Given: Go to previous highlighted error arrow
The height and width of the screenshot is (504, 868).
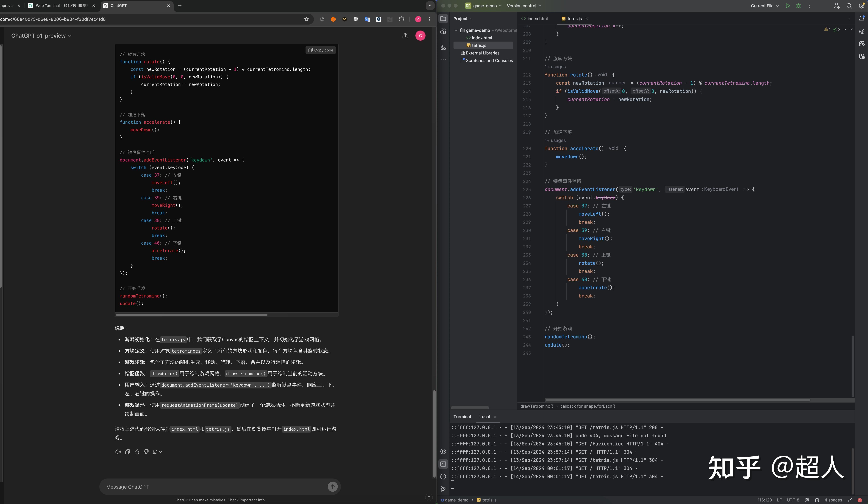Looking at the screenshot, I should click(x=845, y=29).
